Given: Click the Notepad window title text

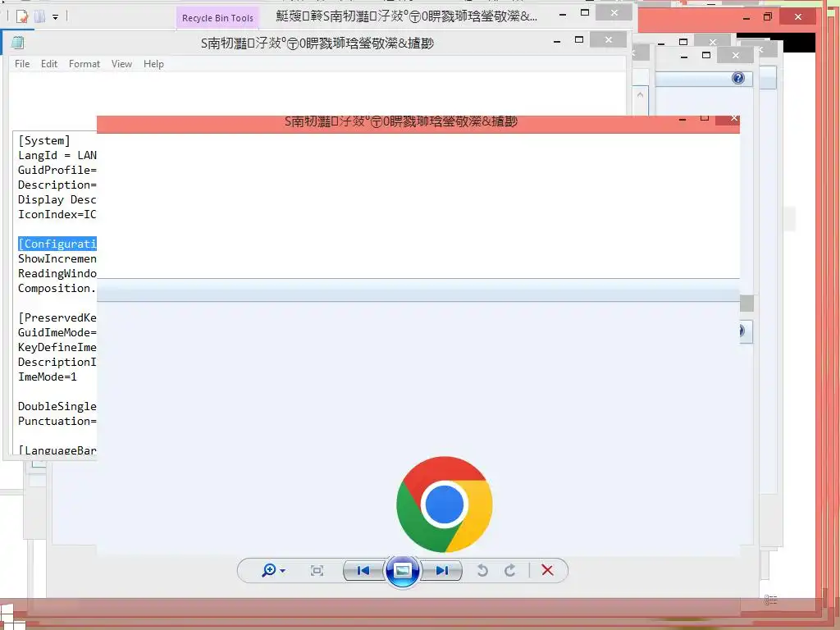Looking at the screenshot, I should (317, 43).
